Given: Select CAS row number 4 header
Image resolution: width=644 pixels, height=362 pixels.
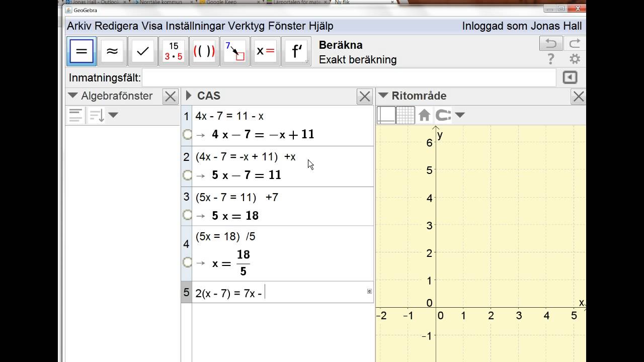Looking at the screenshot, I should [186, 244].
